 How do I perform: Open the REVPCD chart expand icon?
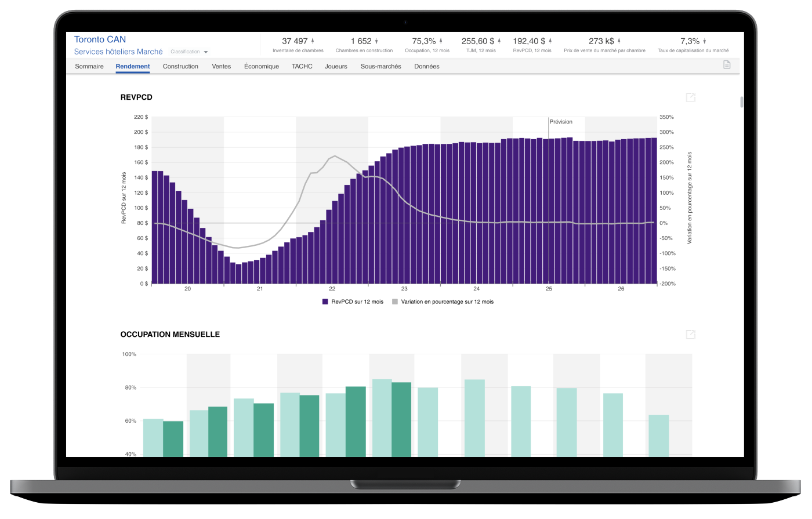pyautogui.click(x=690, y=97)
